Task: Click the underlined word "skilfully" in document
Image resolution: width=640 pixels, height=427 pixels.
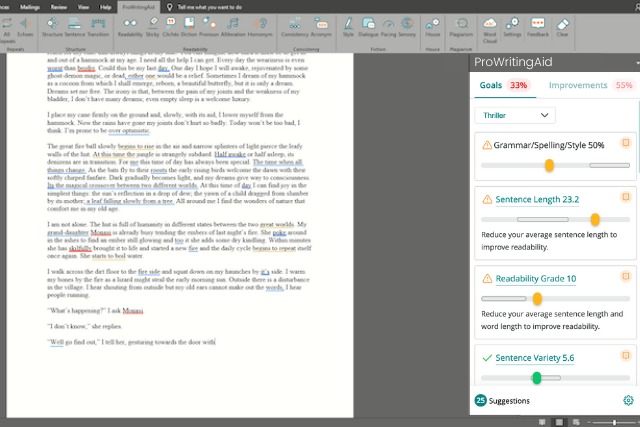Action: (80, 248)
